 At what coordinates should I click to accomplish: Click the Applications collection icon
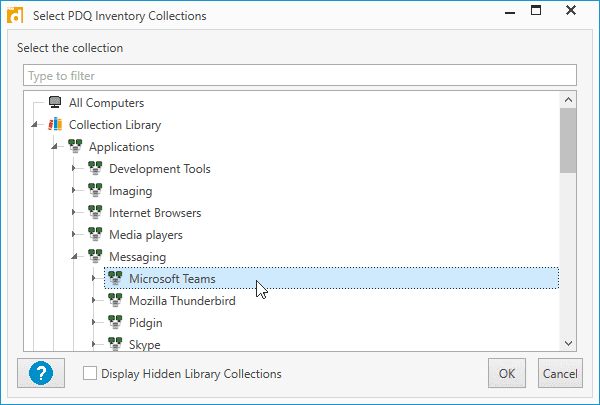click(x=75, y=146)
